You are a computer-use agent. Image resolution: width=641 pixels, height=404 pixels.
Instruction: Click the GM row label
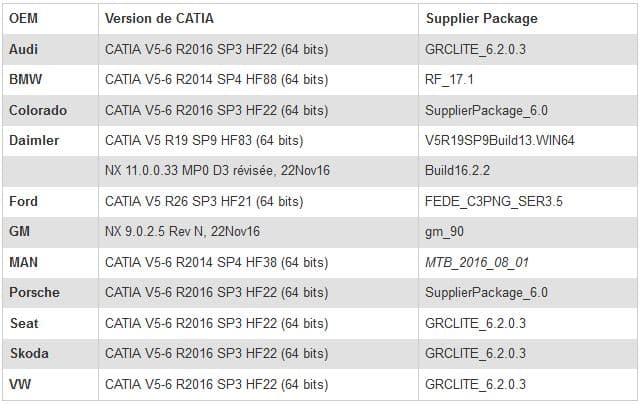(x=19, y=232)
